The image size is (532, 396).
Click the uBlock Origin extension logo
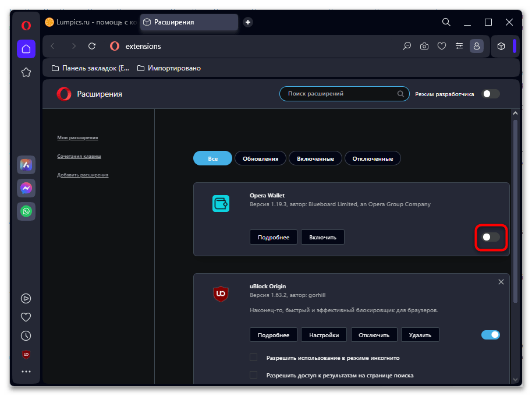click(x=221, y=294)
